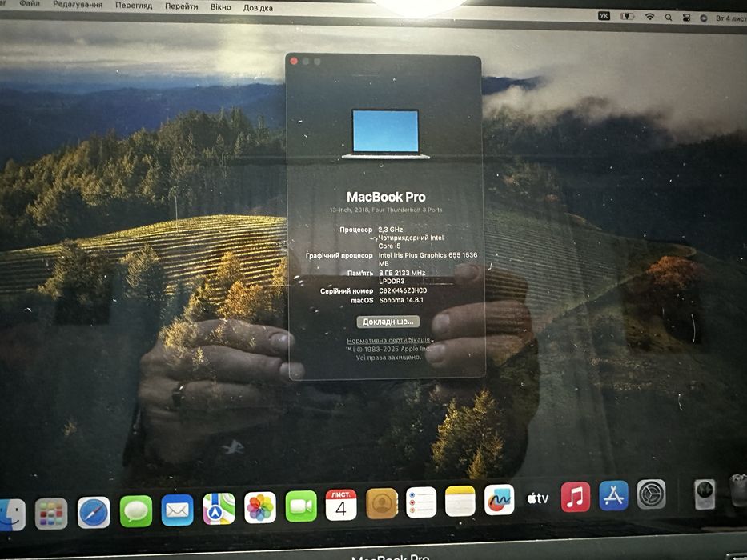Click the date in the menu bar
Viewport: 747px width, 560px height.
point(731,18)
